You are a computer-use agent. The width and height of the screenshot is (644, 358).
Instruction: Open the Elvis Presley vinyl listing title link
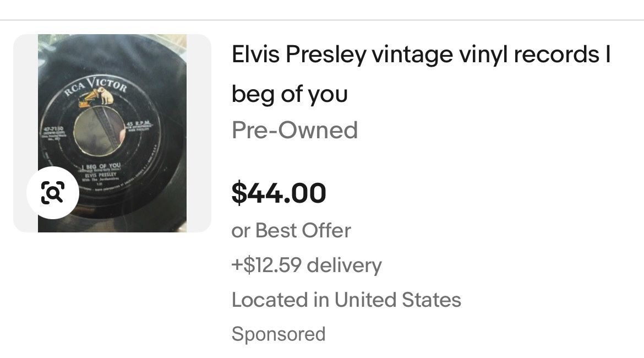(422, 53)
